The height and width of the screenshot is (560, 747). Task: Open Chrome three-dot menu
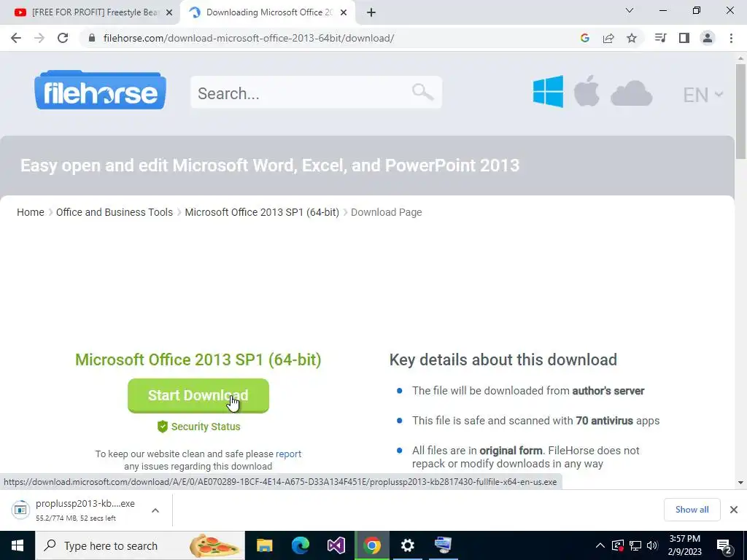tap(731, 38)
